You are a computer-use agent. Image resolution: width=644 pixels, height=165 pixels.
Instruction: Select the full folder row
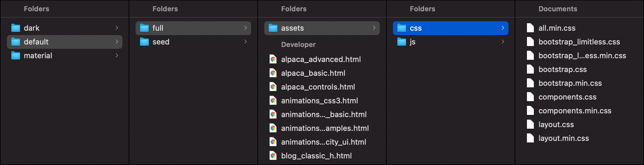193,28
